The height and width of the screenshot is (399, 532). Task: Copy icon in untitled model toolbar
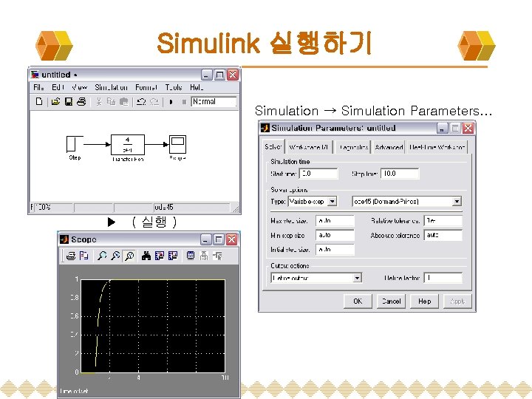(x=111, y=101)
